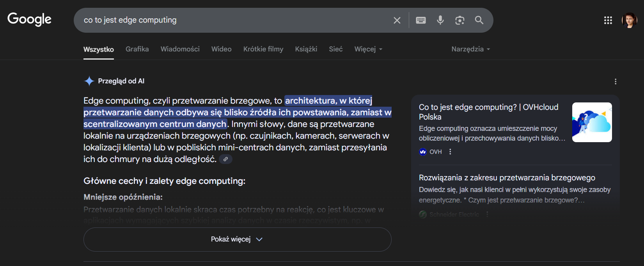The height and width of the screenshot is (266, 644).
Task: Open Google Lens image search
Action: pos(459,20)
